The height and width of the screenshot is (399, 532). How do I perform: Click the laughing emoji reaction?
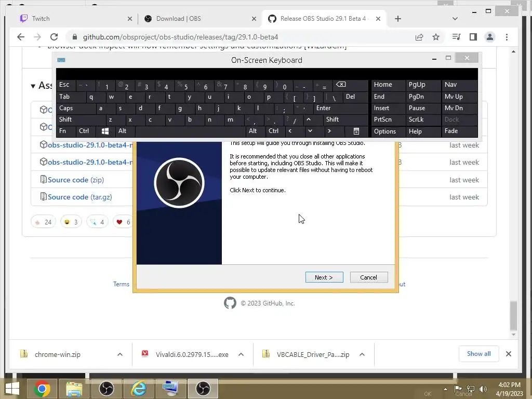pyautogui.click(x=71, y=222)
